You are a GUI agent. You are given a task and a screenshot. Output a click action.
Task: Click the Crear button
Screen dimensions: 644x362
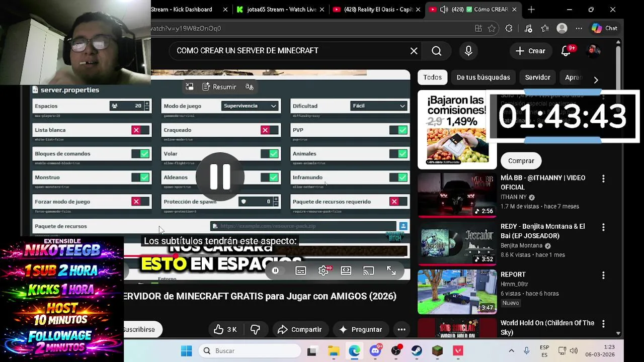(x=531, y=51)
